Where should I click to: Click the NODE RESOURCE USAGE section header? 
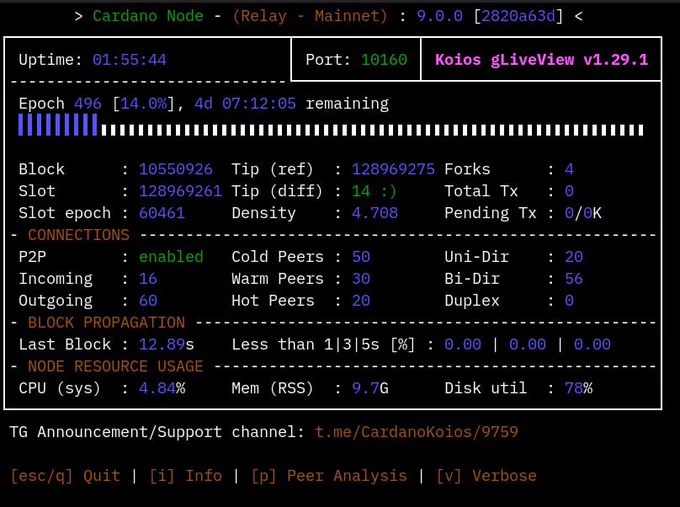[x=115, y=366]
